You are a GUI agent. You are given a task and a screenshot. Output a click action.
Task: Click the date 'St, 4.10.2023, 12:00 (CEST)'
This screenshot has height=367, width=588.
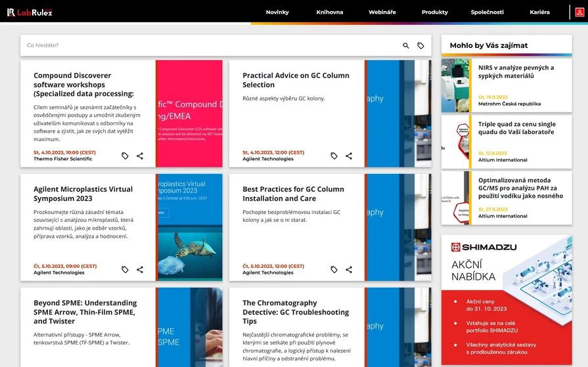click(x=273, y=152)
